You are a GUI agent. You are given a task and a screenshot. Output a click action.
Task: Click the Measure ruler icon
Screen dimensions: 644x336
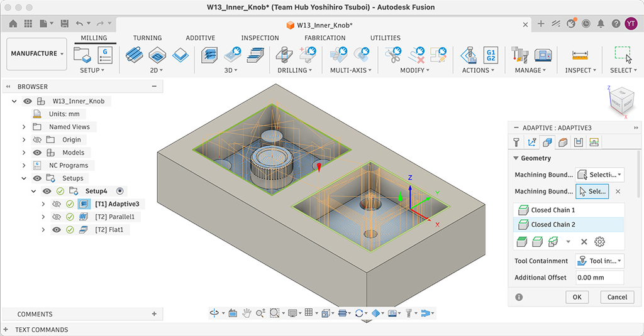coord(579,55)
